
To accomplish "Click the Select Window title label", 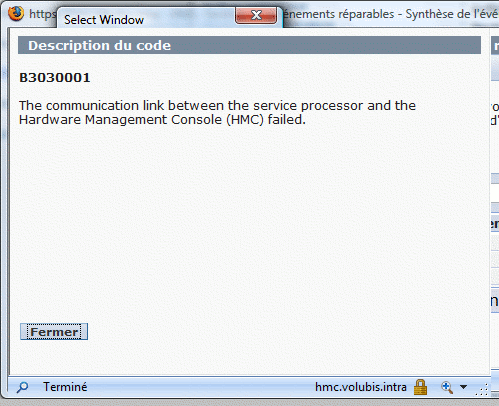I will 104,20.
